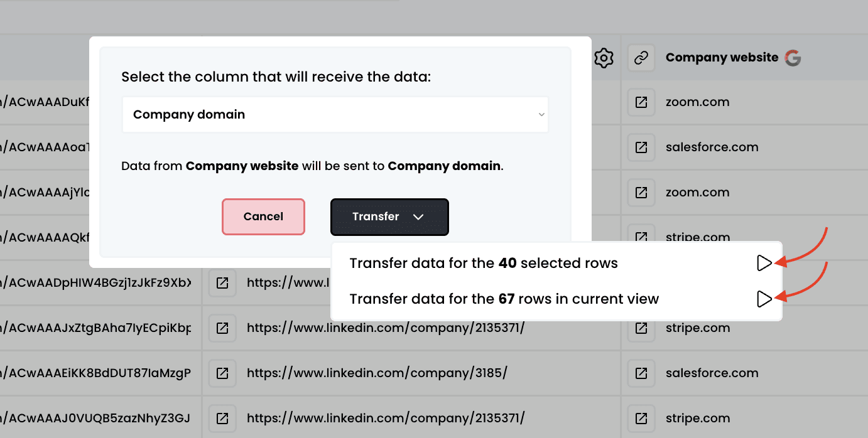Viewport: 868px width, 438px height.
Task: Click 'Select the column that will receive the data' label
Action: point(276,77)
